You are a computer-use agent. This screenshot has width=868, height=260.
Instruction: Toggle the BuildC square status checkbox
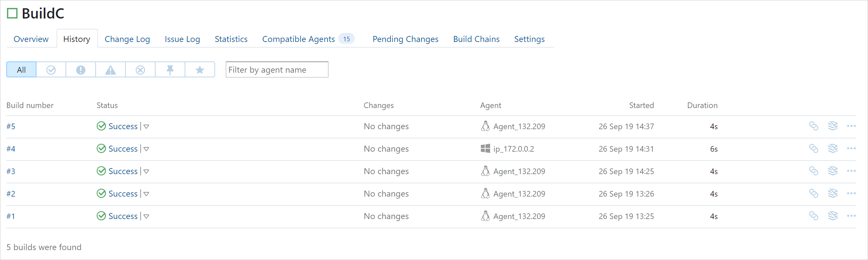tap(12, 14)
